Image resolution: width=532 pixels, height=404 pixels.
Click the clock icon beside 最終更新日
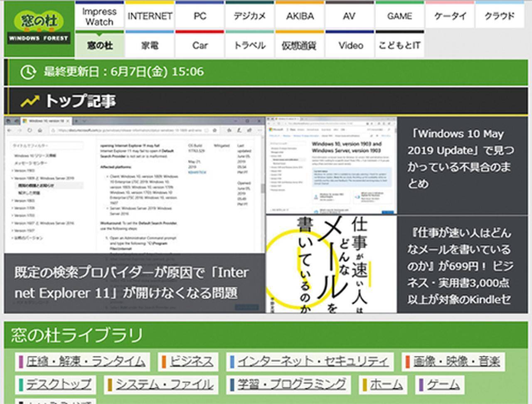pyautogui.click(x=27, y=72)
